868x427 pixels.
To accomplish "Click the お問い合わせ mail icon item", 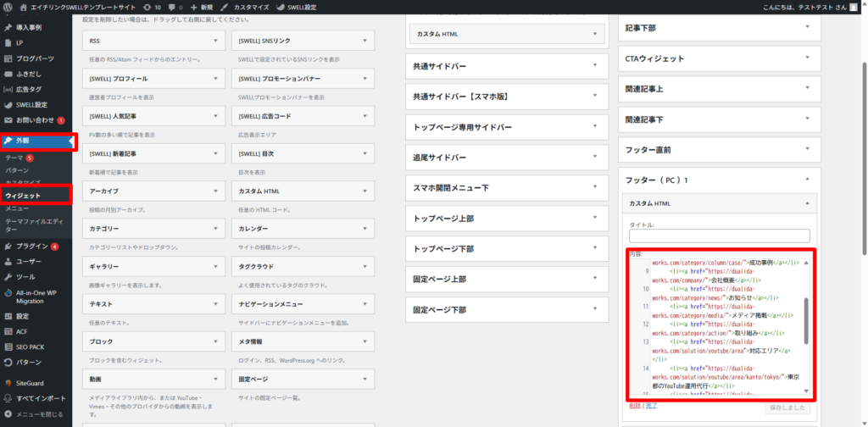I will tap(34, 120).
